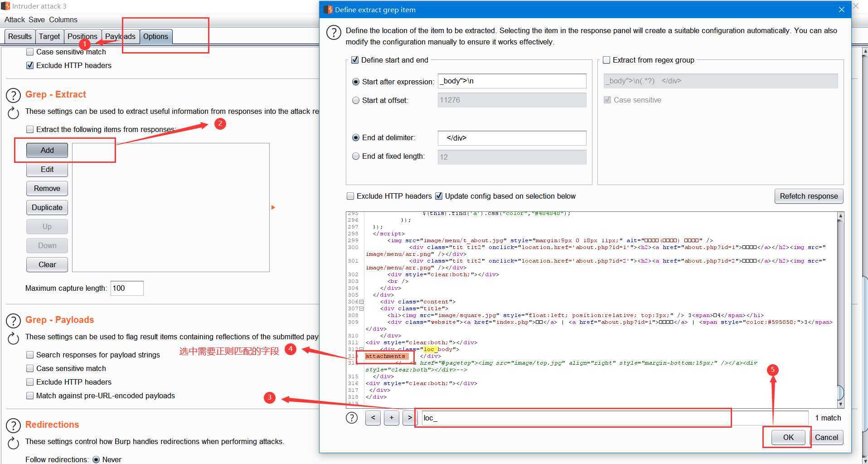Uncheck Define start and end checkbox
Screen dimensions: 868x464
point(355,60)
